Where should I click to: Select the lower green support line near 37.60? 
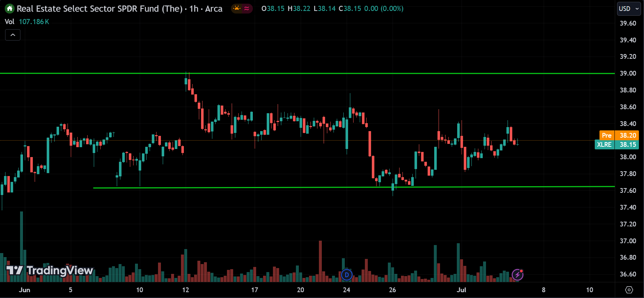point(354,187)
